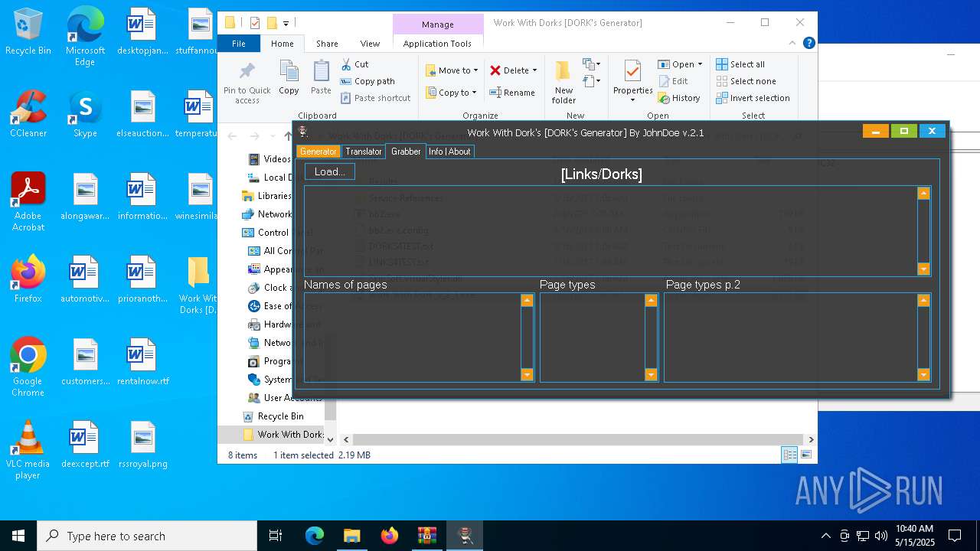
Task: Open the Open dropdown in ribbon
Action: click(x=680, y=64)
